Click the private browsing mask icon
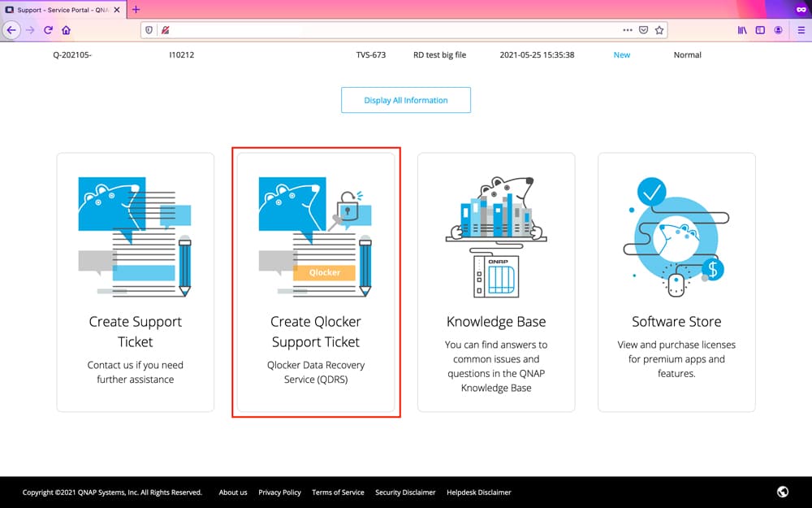 click(x=801, y=9)
